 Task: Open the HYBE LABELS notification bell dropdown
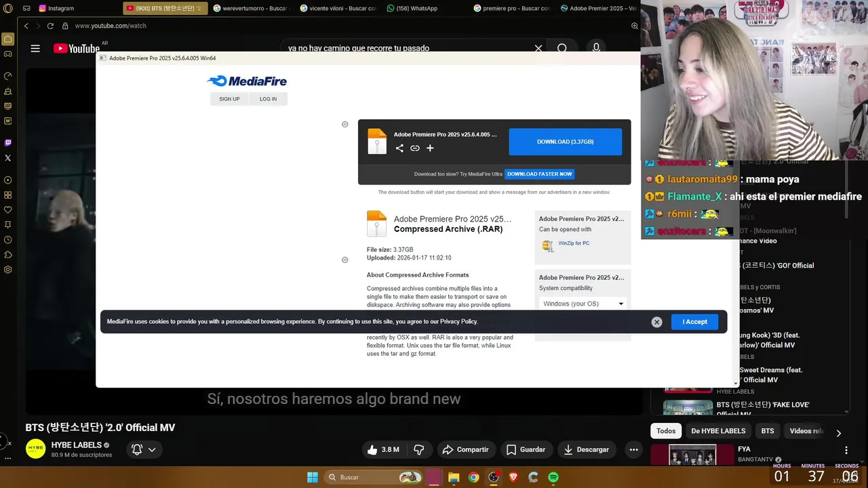coord(144,449)
